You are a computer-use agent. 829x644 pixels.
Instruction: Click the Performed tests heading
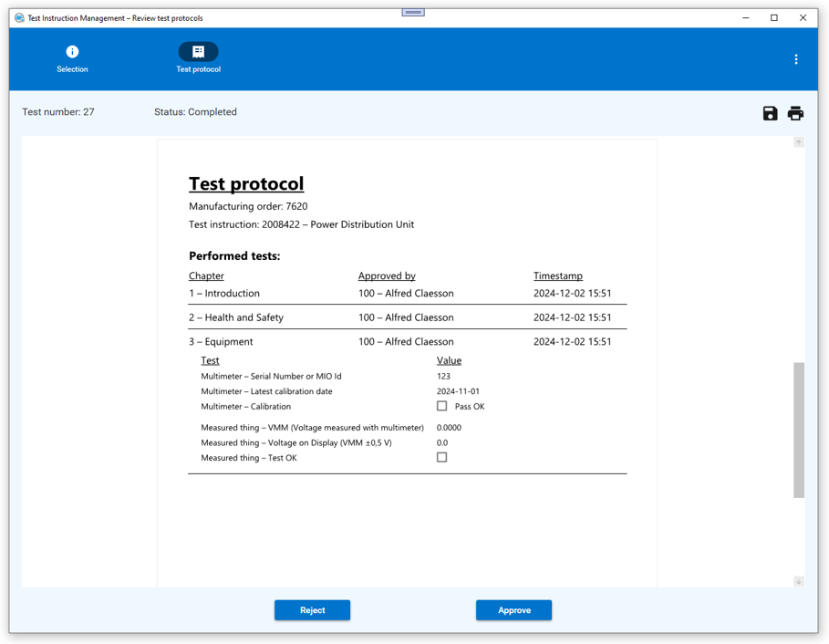[234, 256]
